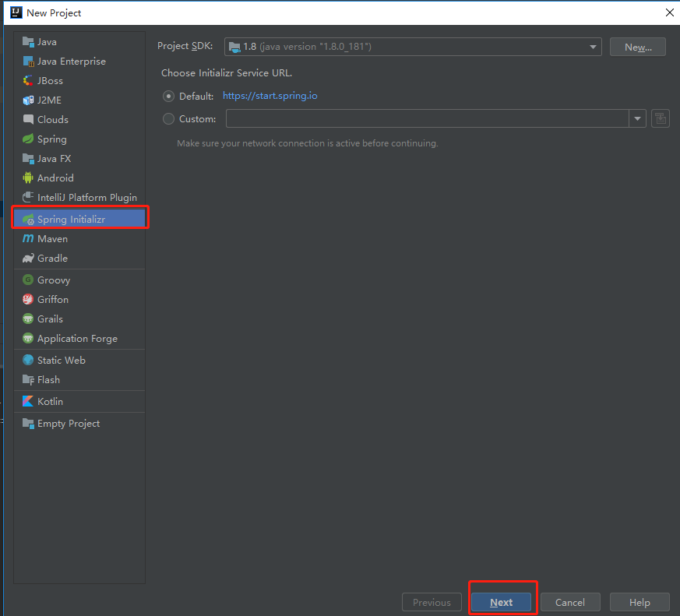Select the Default service URL radio
Screen dimensions: 680x616
pyautogui.click(x=169, y=97)
